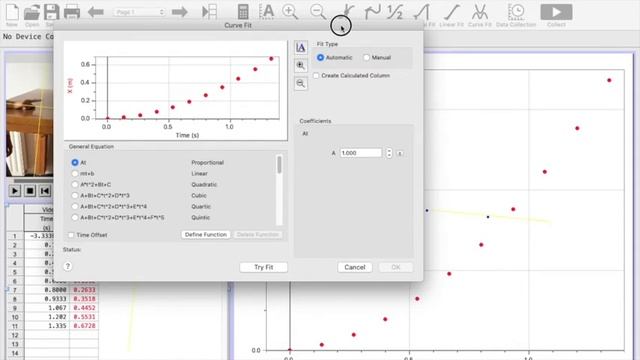Click the Tangent tool icon
640x360 pixels.
click(372, 12)
